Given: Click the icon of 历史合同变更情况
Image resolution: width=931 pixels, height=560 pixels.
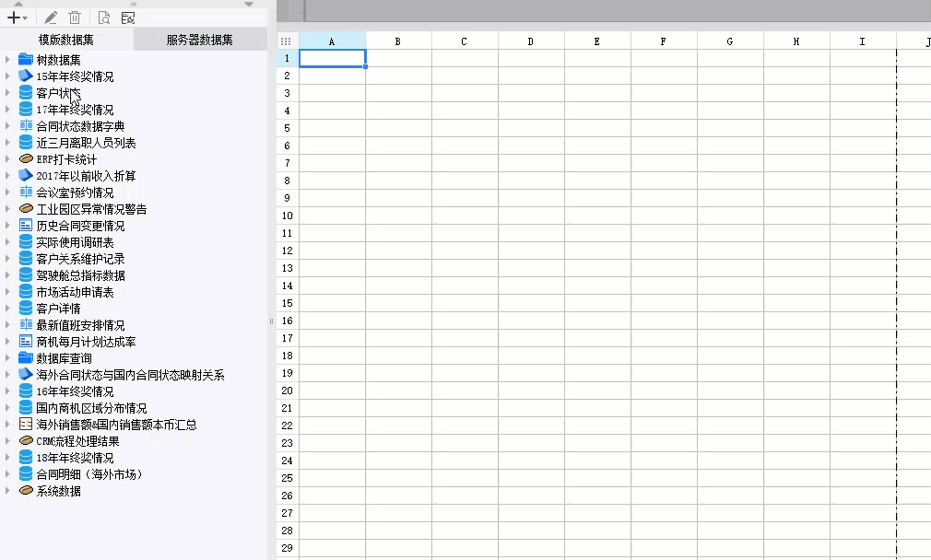Looking at the screenshot, I should (x=26, y=226).
